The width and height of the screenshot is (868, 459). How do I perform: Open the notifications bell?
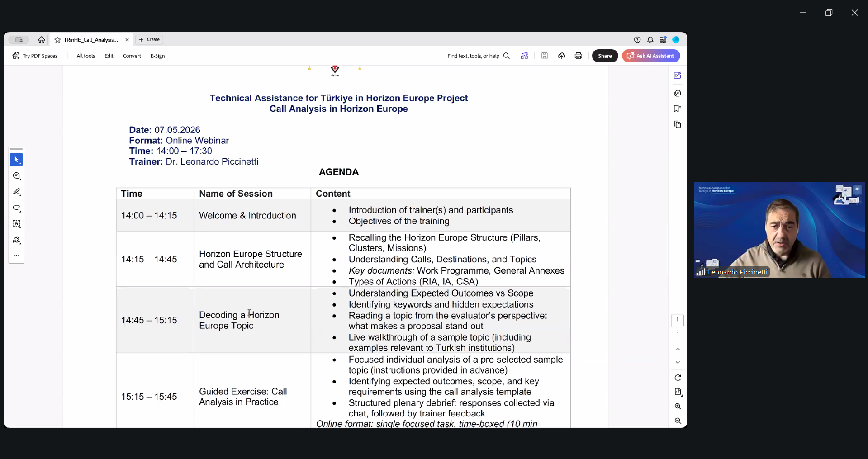pos(650,40)
